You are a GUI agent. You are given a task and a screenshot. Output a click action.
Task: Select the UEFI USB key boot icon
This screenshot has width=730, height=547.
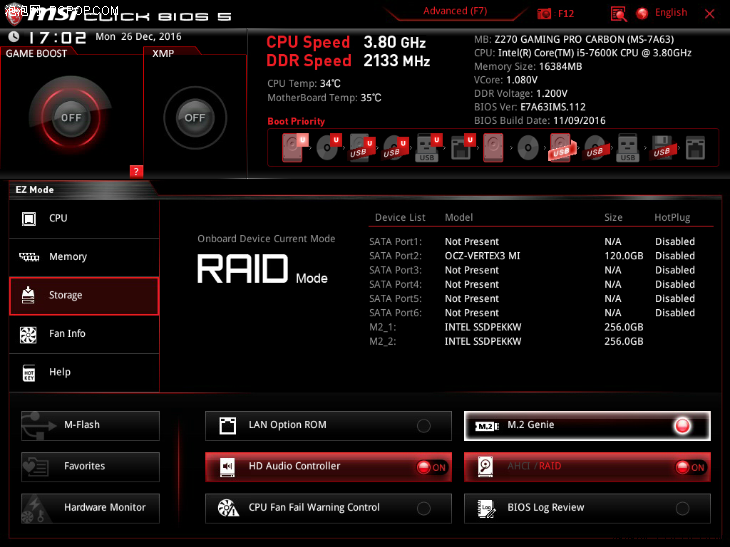428,148
